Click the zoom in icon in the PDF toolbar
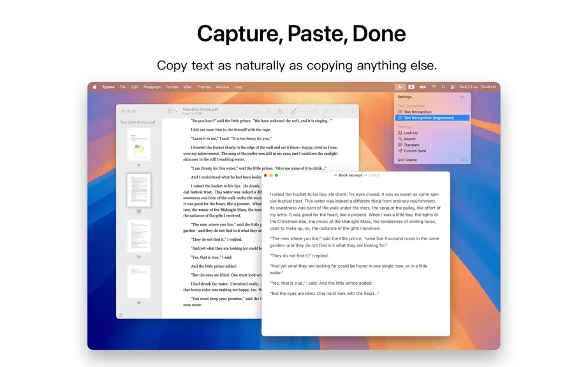 pyautogui.click(x=268, y=112)
